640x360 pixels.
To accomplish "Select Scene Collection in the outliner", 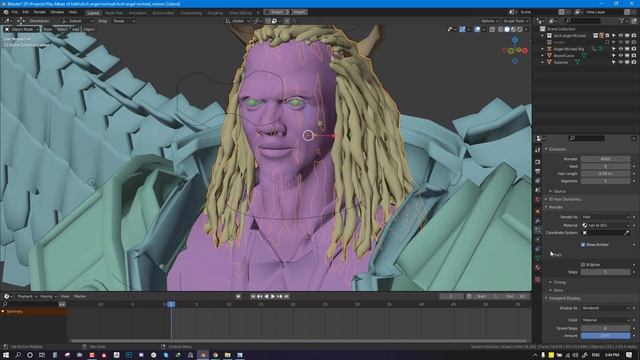I will pos(561,29).
